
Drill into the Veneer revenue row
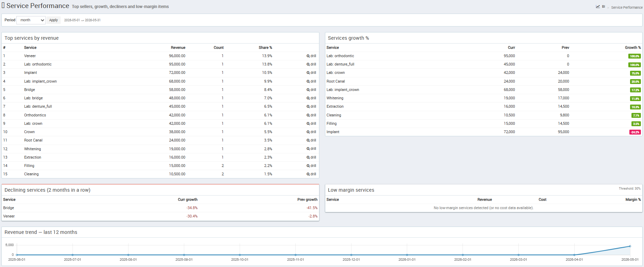pyautogui.click(x=311, y=56)
